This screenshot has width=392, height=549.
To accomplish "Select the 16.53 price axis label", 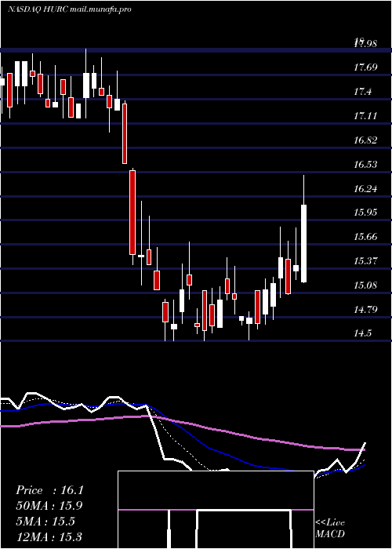I will click(366, 165).
